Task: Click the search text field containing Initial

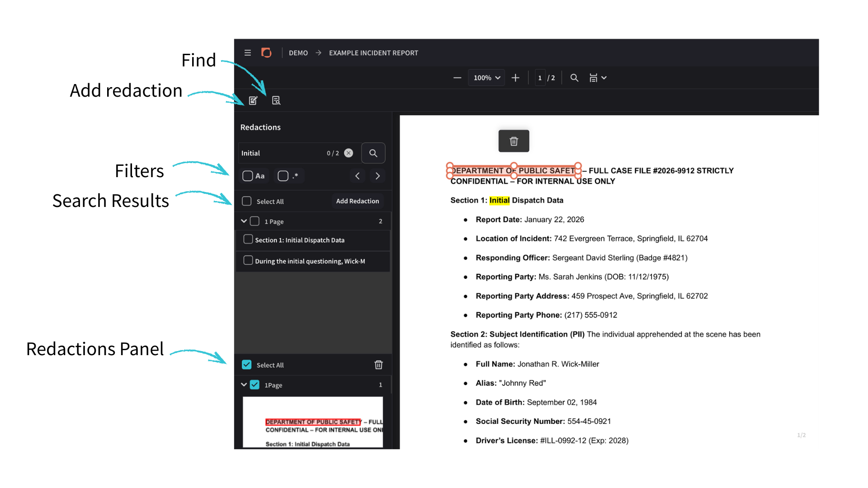Action: [x=280, y=153]
